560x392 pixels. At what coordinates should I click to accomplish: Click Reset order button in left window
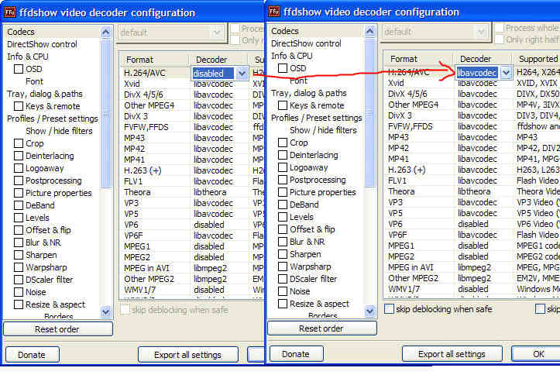[58, 329]
